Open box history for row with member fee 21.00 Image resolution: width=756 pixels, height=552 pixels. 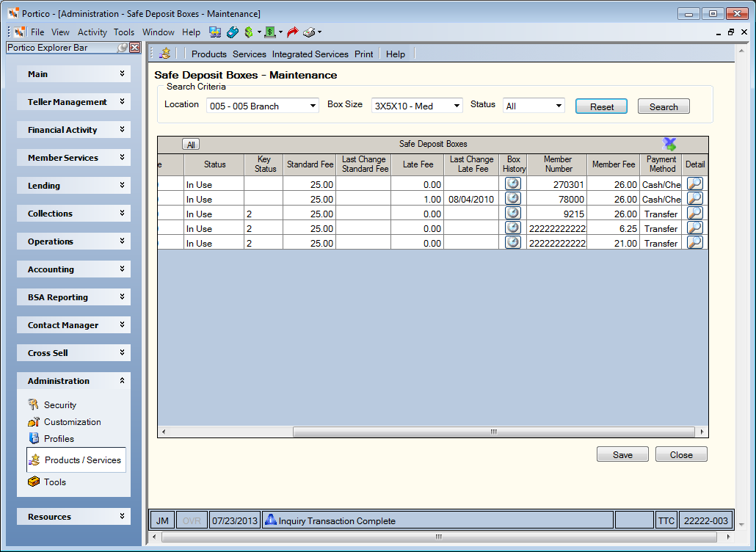pos(513,242)
